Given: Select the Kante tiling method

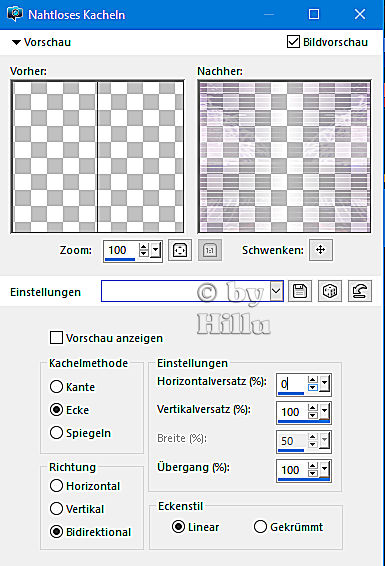Looking at the screenshot, I should point(56,387).
